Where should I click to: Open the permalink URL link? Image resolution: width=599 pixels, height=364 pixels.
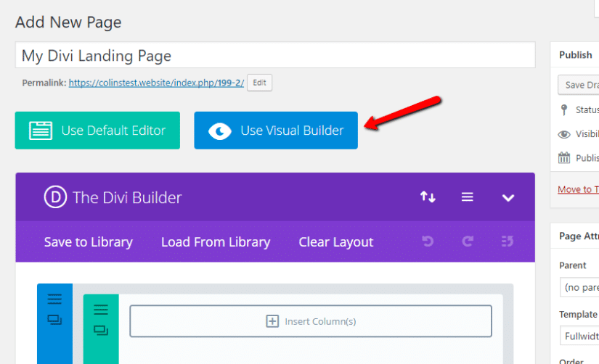[156, 83]
